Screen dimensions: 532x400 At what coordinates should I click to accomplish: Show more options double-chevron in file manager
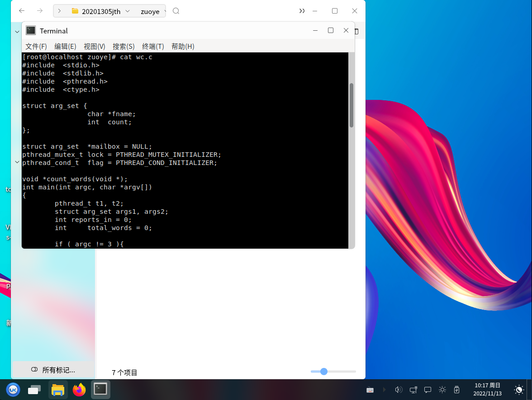(x=302, y=11)
